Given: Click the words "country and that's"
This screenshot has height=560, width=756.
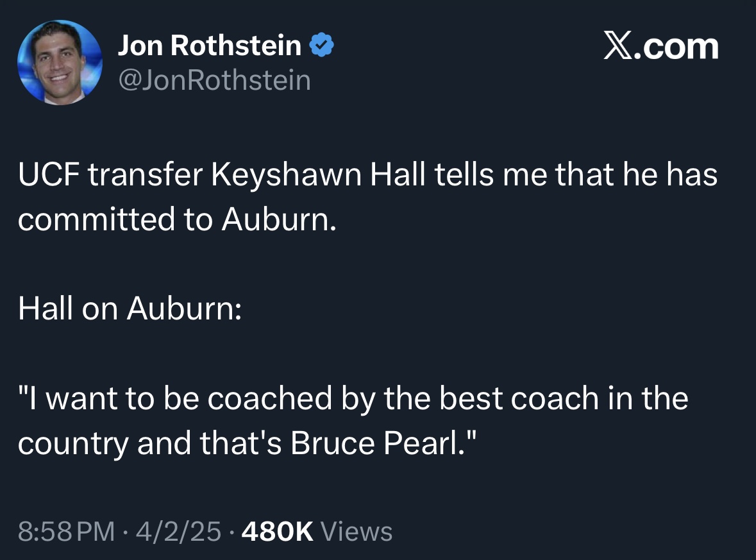Looking at the screenshot, I should pyautogui.click(x=150, y=444).
